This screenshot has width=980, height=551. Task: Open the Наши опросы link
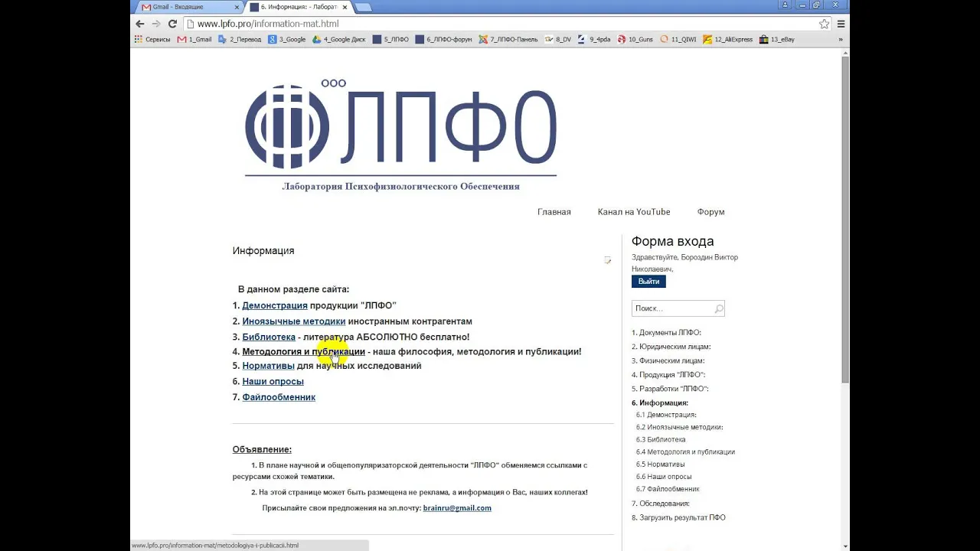273,381
